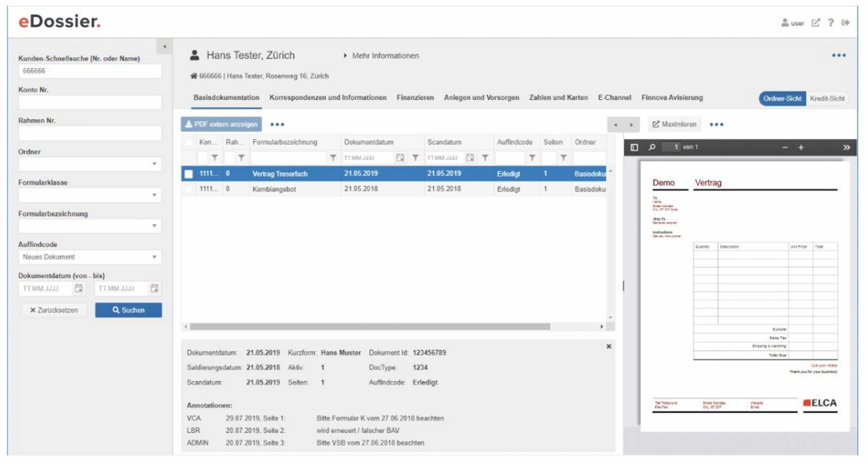Click the logout icon in header
This screenshot has width=868, height=464.
click(x=845, y=23)
